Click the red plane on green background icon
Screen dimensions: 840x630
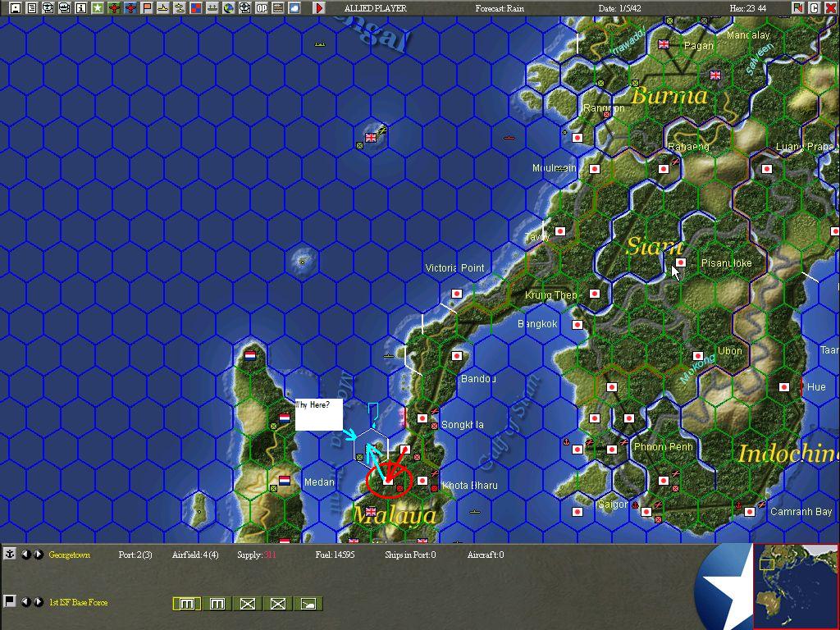113,8
